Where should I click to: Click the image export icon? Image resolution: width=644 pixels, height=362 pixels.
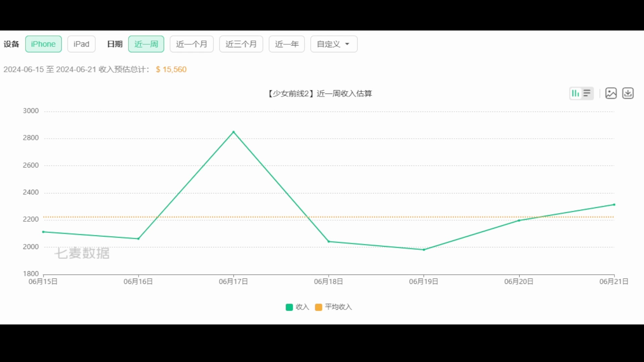point(611,93)
